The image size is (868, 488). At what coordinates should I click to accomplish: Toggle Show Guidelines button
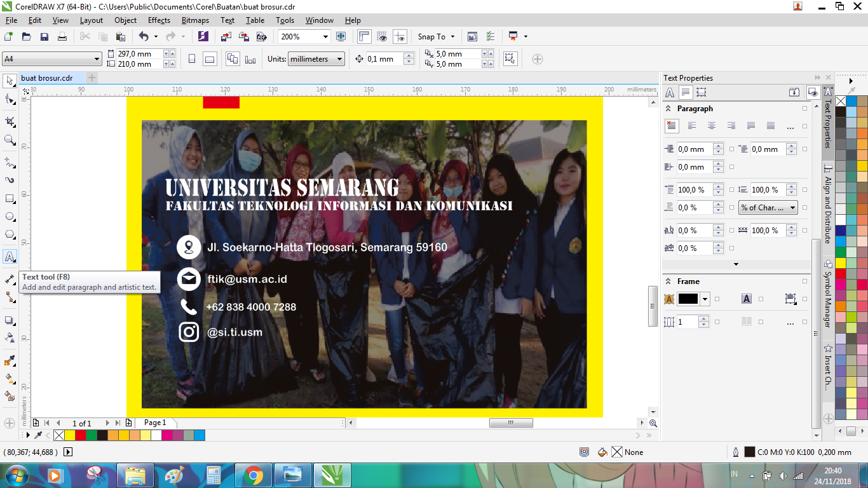400,37
